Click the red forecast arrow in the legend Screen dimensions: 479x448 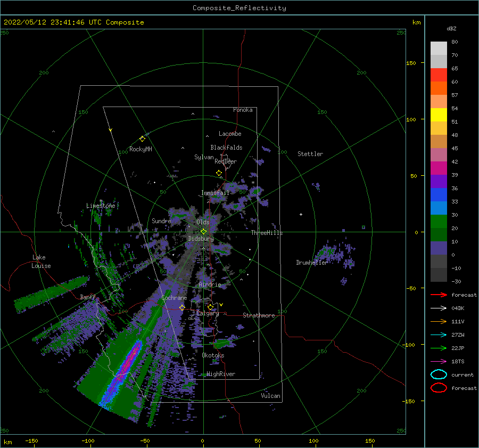pyautogui.click(x=439, y=295)
